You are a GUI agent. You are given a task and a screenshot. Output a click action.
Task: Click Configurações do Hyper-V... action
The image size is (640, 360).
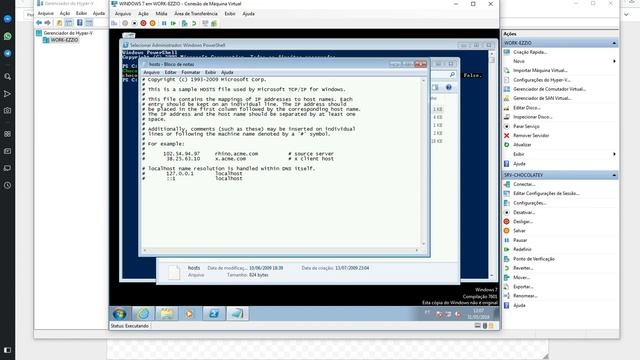(542, 80)
